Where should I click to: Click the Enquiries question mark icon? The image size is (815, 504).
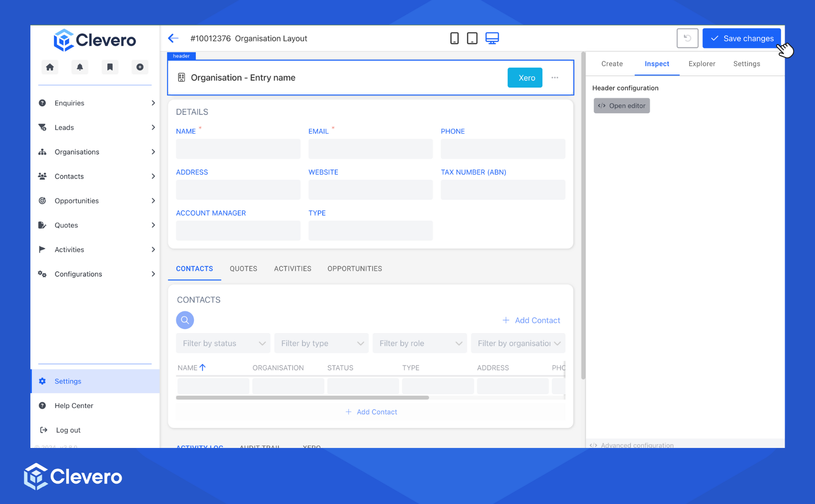pyautogui.click(x=42, y=103)
